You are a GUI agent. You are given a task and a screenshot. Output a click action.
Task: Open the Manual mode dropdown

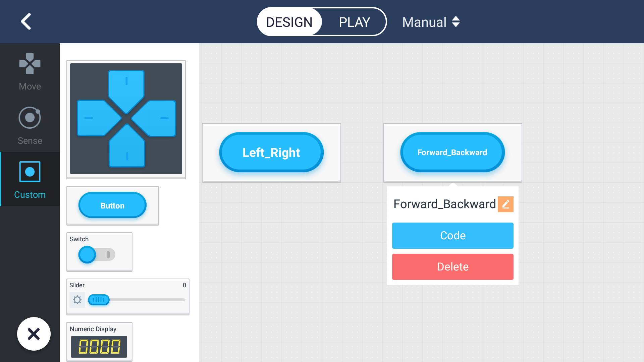tap(431, 22)
